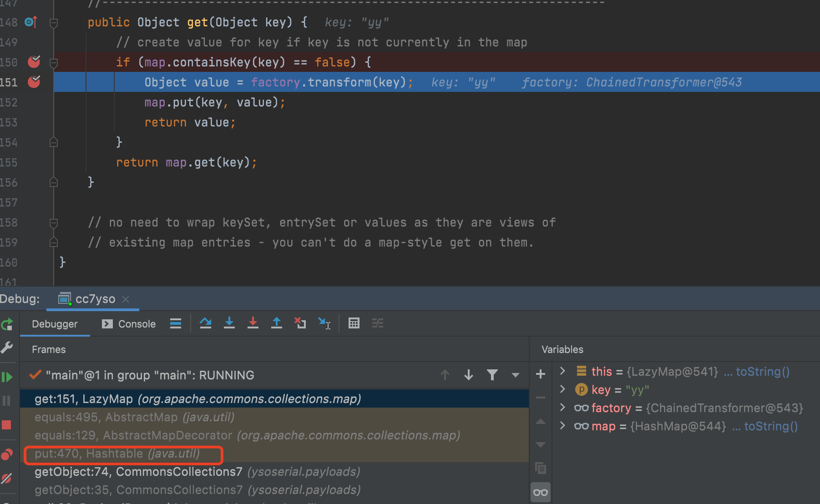Close the cc7yso debug tab
Screen dimensions: 820x504
pos(126,299)
